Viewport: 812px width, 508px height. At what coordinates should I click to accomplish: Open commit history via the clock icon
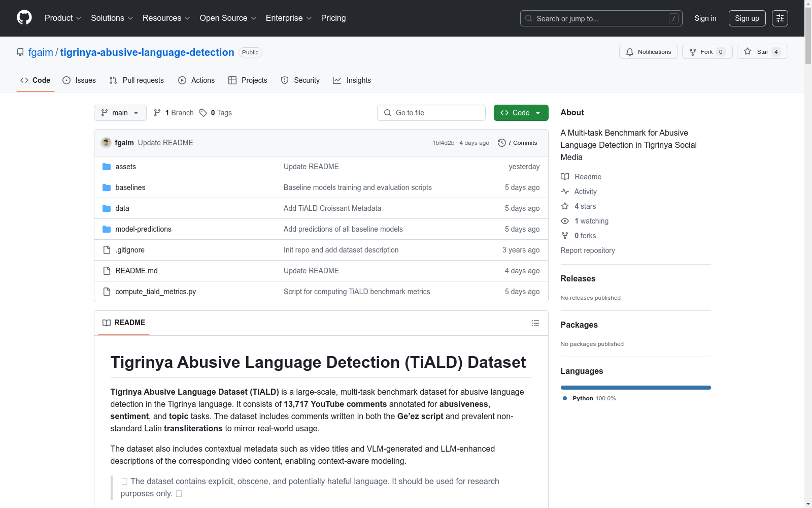pyautogui.click(x=502, y=143)
